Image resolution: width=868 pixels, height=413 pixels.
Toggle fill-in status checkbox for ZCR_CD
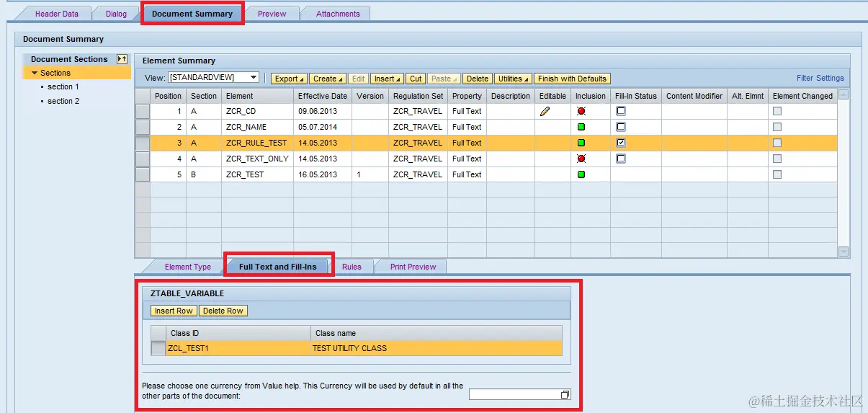[x=621, y=111]
